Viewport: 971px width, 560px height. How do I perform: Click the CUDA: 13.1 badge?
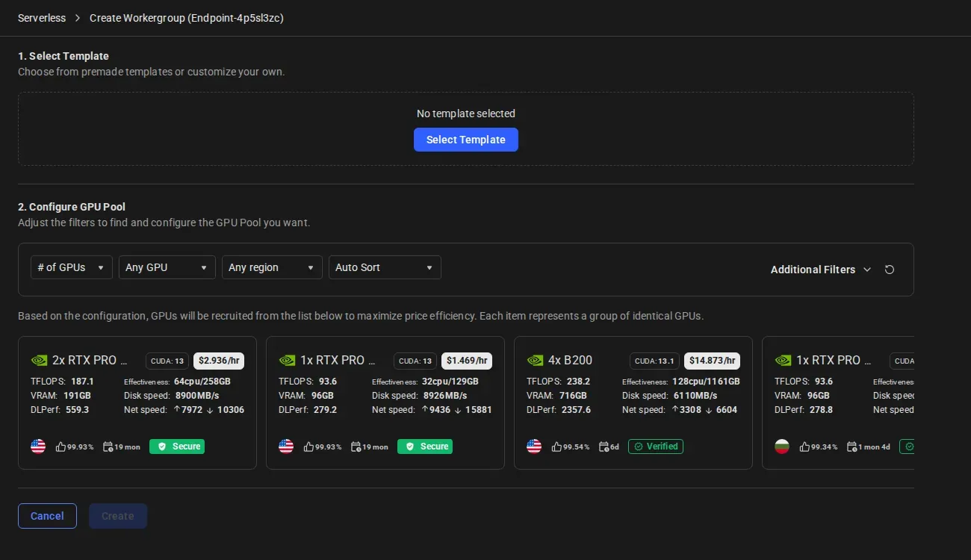point(654,361)
